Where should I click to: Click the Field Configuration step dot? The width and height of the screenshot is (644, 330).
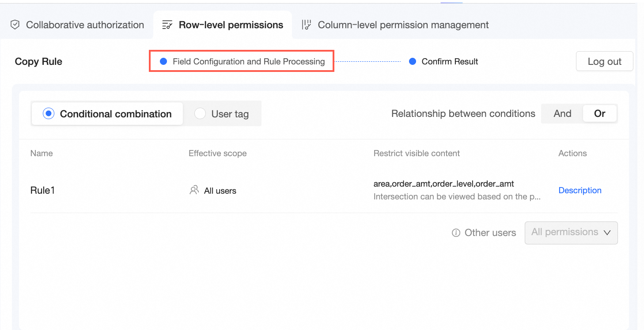click(x=163, y=62)
